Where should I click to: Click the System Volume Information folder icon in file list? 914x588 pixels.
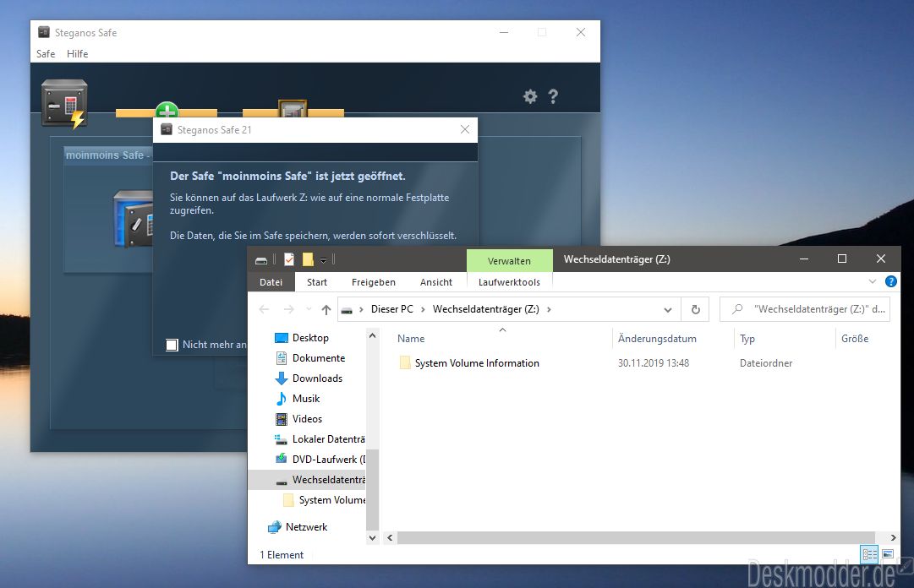[405, 362]
